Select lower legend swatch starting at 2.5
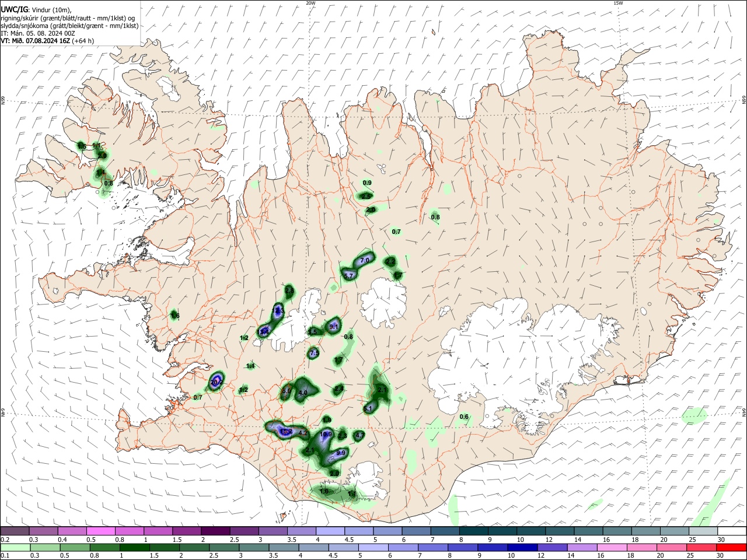Screen dimensions: 747x560 click(x=224, y=547)
